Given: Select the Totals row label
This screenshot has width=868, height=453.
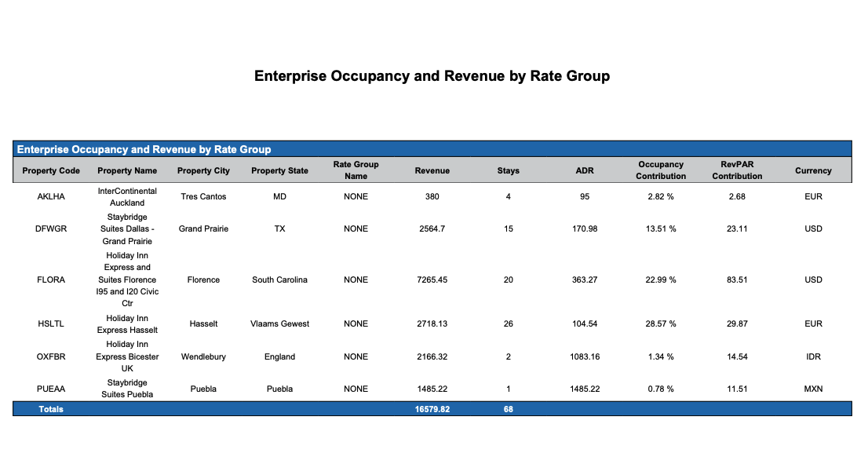Looking at the screenshot, I should point(51,409).
